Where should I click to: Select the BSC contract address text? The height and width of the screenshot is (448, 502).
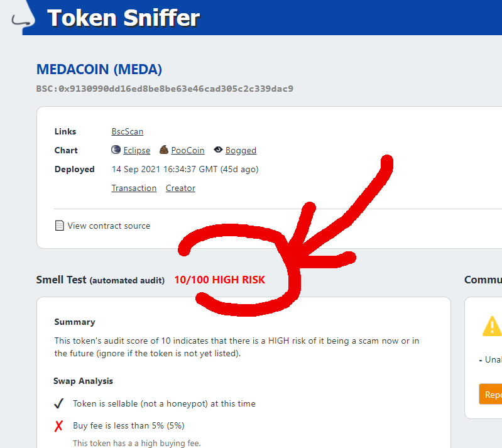click(165, 89)
